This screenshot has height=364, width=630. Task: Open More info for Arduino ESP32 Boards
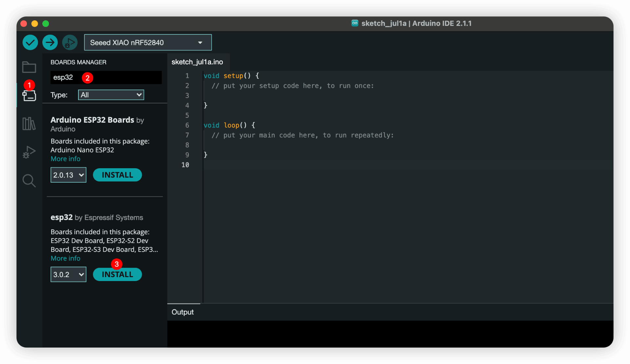[65, 159]
